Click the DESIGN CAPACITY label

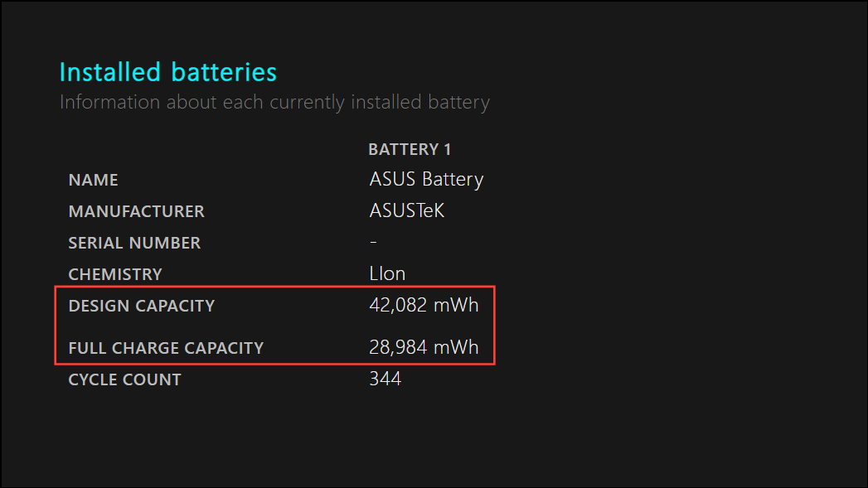[x=141, y=306]
